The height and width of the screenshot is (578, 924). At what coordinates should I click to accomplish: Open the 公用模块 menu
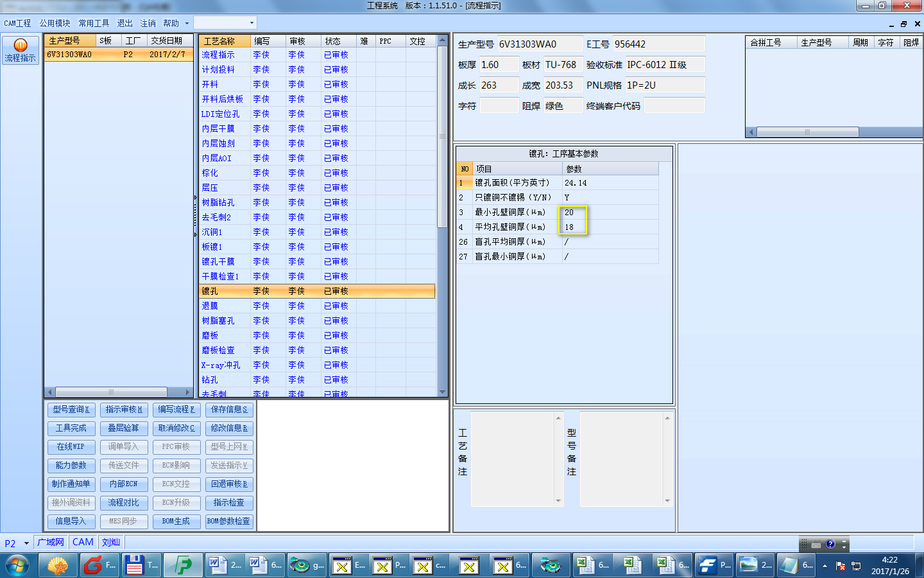pyautogui.click(x=55, y=23)
